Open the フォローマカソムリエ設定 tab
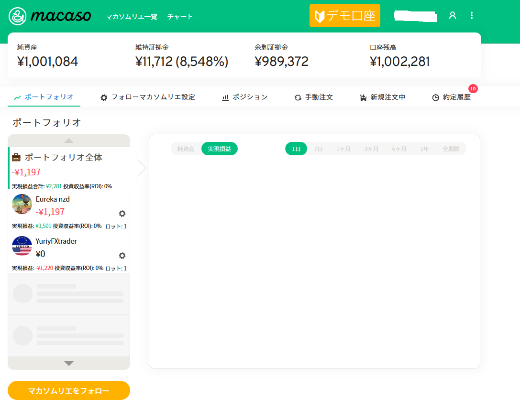Screen dimensions: 520x420 147,97
